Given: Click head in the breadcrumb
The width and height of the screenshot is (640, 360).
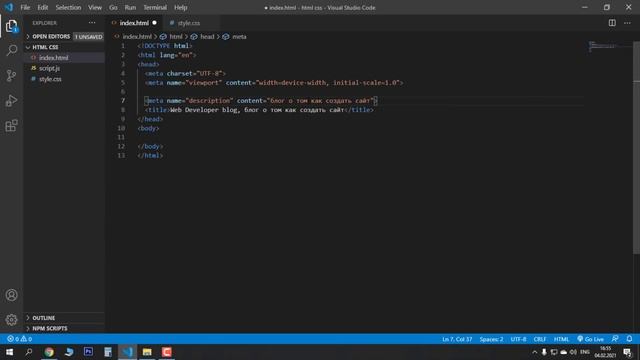Looking at the screenshot, I should tap(207, 37).
